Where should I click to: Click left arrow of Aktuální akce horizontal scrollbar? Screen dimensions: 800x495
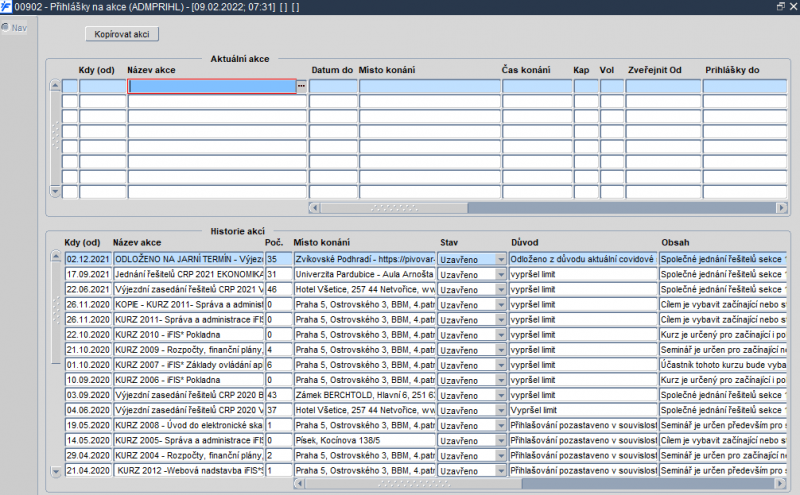[314, 208]
